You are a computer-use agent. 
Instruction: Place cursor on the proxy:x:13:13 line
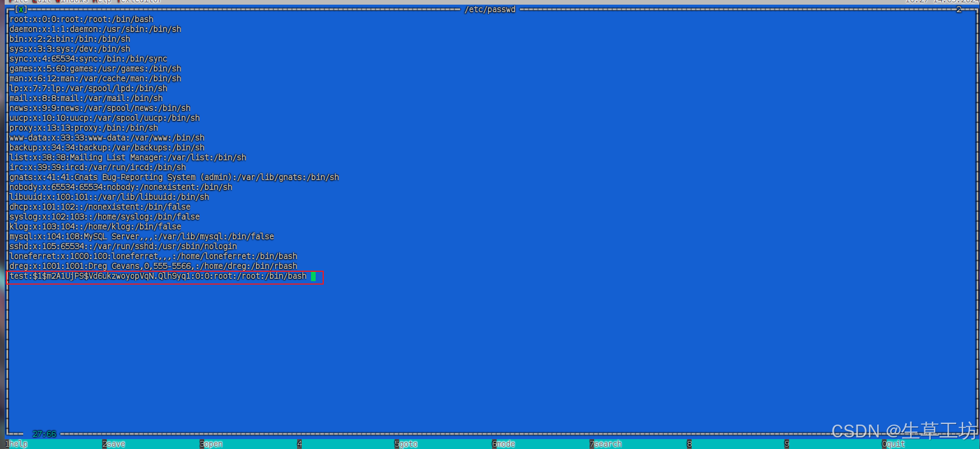coord(84,128)
